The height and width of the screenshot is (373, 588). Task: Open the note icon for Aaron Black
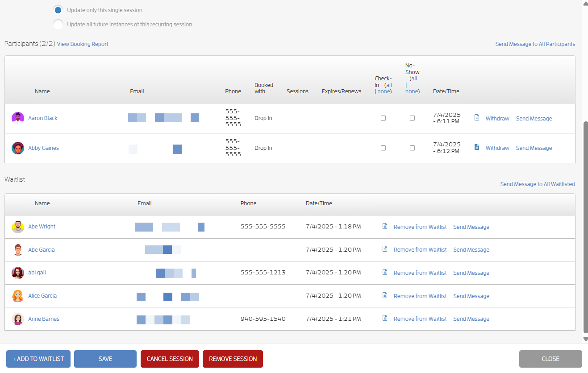(x=477, y=117)
